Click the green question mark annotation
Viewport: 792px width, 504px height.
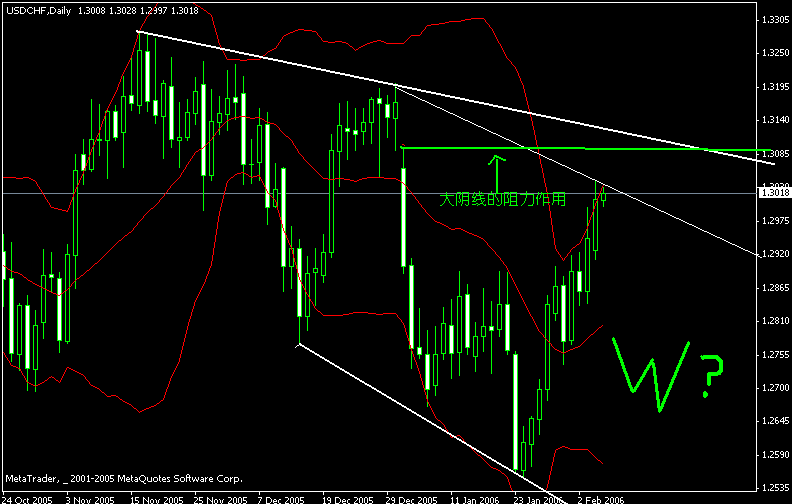711,376
